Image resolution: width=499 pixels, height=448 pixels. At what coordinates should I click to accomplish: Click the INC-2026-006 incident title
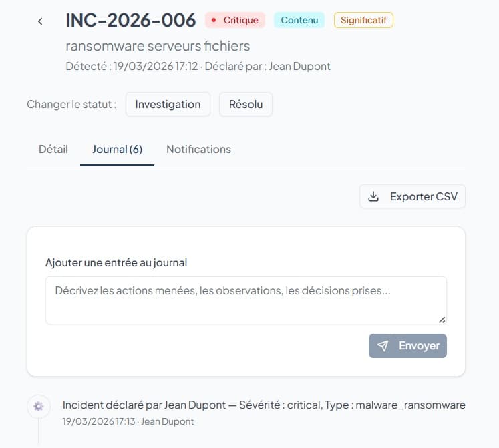click(x=131, y=20)
